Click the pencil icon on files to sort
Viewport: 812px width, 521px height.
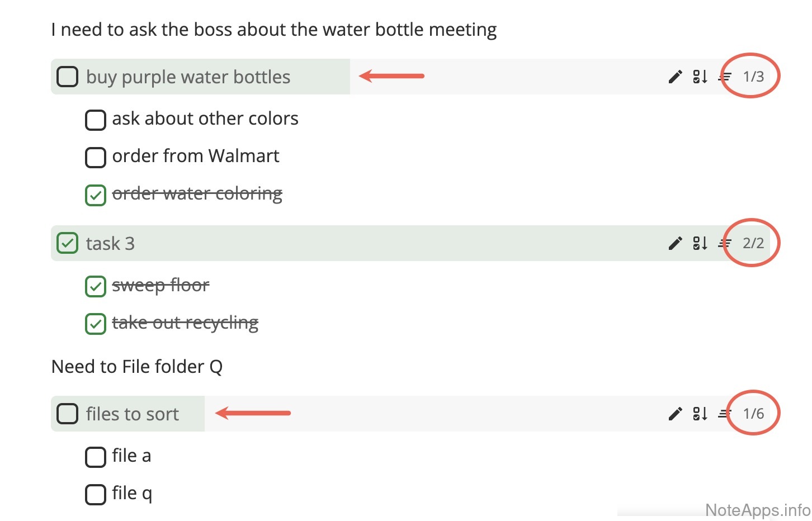pyautogui.click(x=676, y=414)
